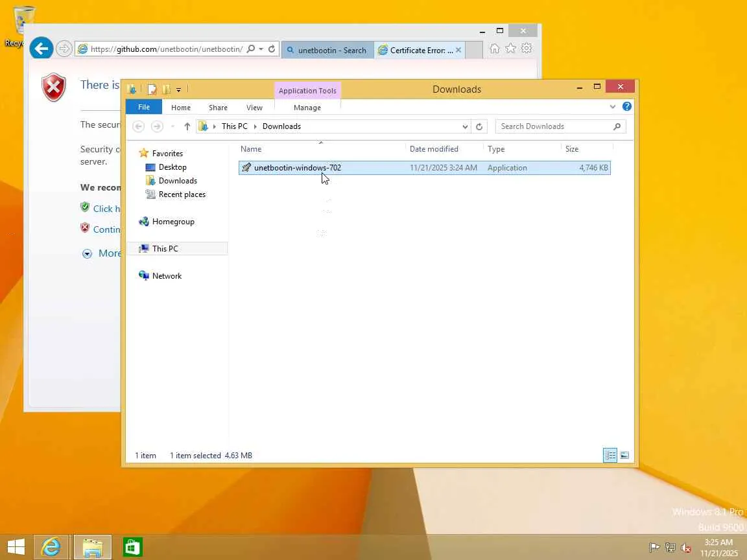Select unetbootin-windows-702 file
747x560 pixels.
click(x=425, y=168)
